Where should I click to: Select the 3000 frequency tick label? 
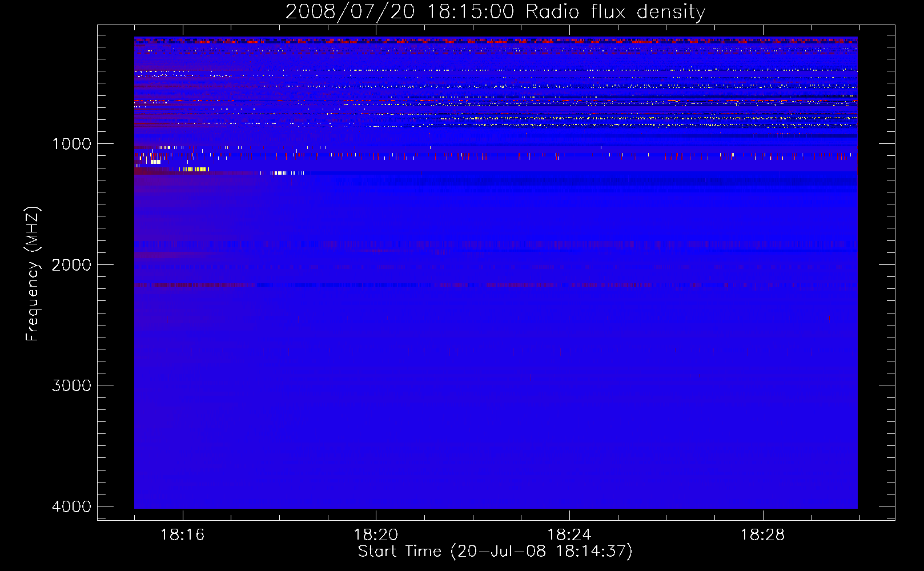[x=71, y=385]
